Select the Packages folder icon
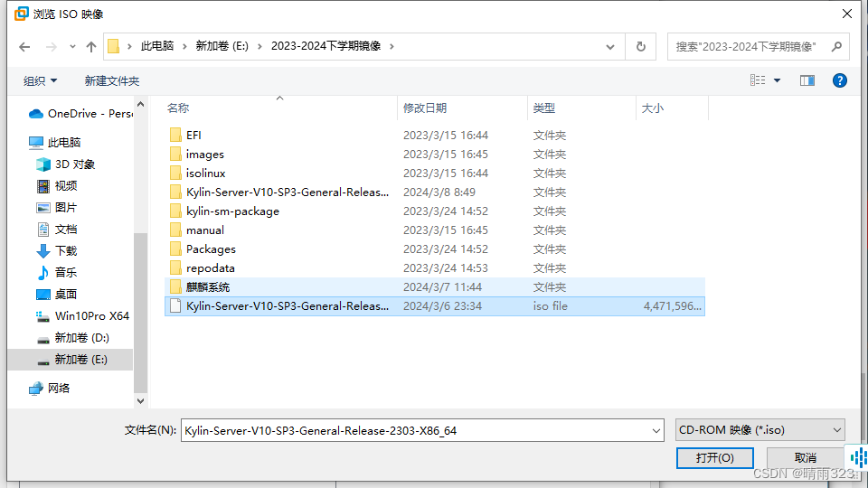 tap(175, 249)
